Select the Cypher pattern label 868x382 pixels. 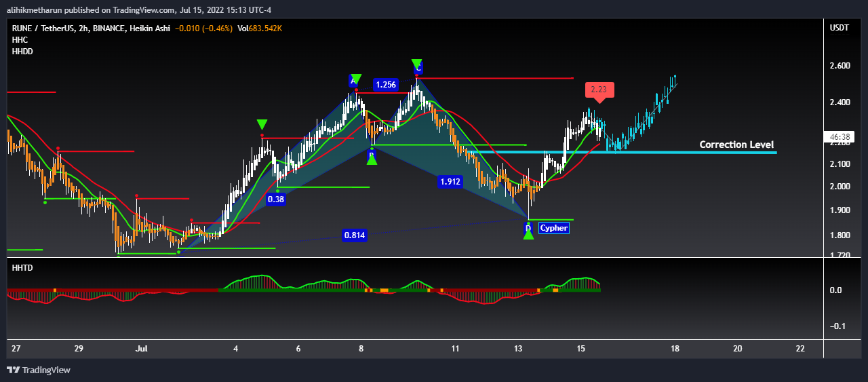(554, 228)
